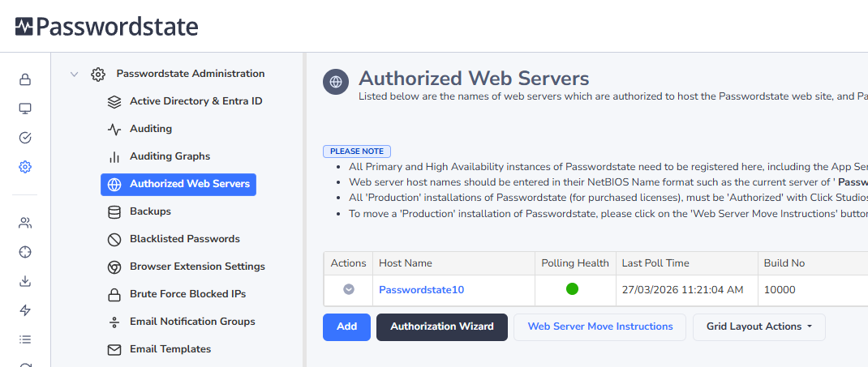The image size is (868, 367).
Task: Open the monitor hosts icon in sidebar
Action: point(25,109)
